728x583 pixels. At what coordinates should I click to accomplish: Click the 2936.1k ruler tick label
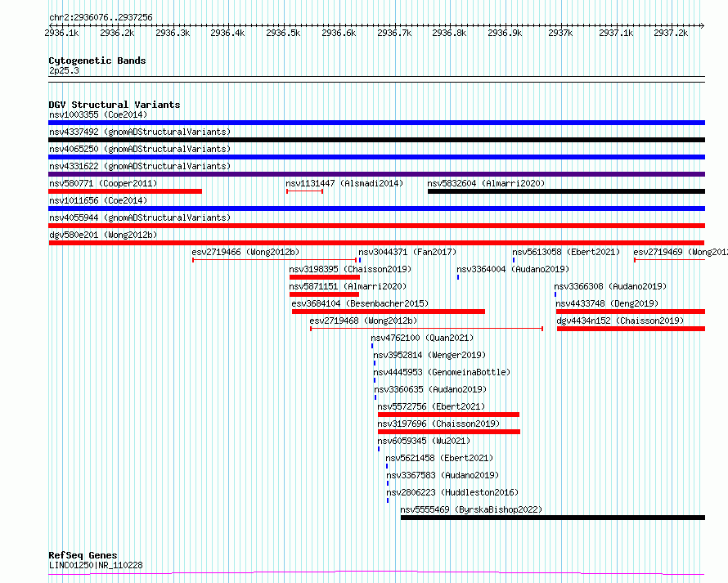point(61,33)
